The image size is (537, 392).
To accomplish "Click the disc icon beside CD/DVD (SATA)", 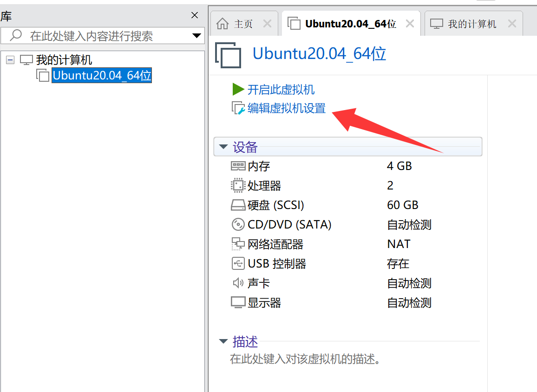I will (x=238, y=225).
